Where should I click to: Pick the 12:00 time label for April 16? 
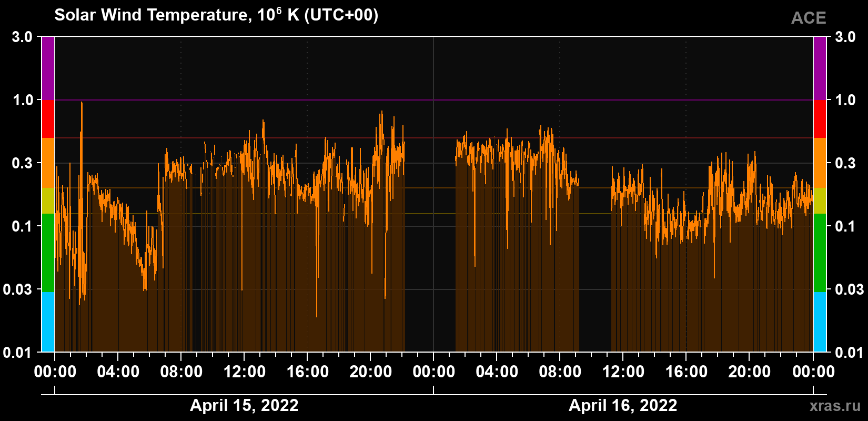tap(623, 372)
